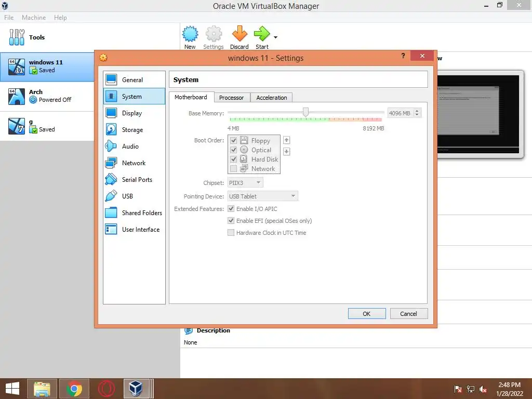Click the Description section header
This screenshot has height=399, width=532.
pos(213,330)
